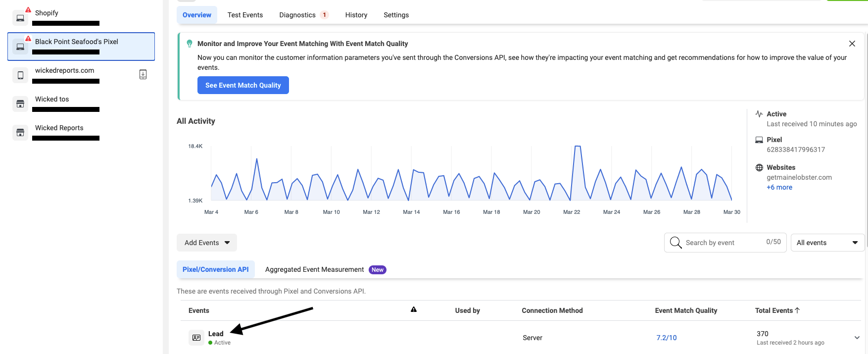Click the getmainelobster.com website text
This screenshot has width=868, height=354.
(799, 177)
